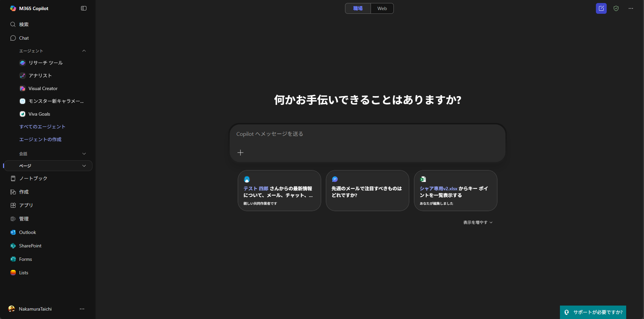Open the Visual Creator agent icon

[23, 88]
